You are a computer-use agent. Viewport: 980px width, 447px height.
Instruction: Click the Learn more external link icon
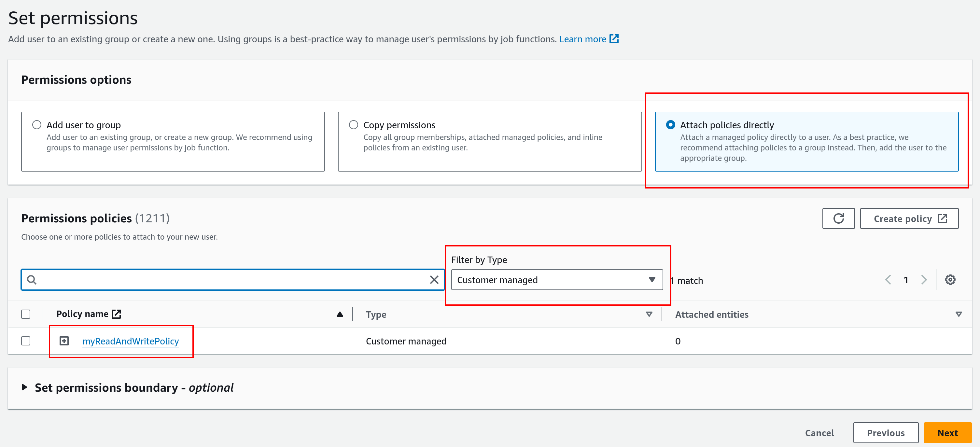pos(614,39)
